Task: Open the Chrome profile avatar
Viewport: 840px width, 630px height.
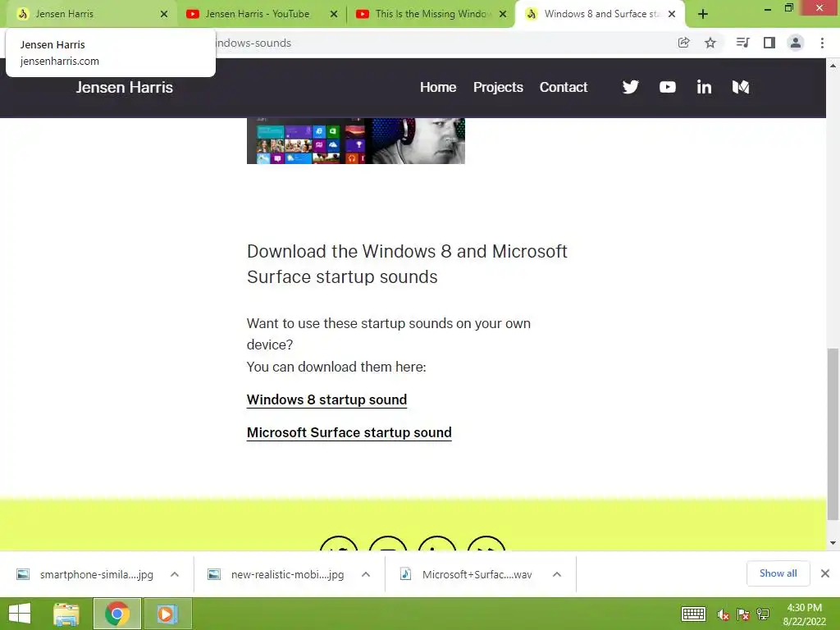Action: (x=796, y=43)
